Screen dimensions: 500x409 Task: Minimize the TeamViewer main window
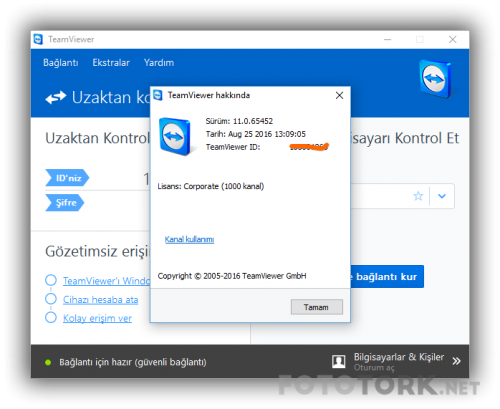(x=387, y=40)
